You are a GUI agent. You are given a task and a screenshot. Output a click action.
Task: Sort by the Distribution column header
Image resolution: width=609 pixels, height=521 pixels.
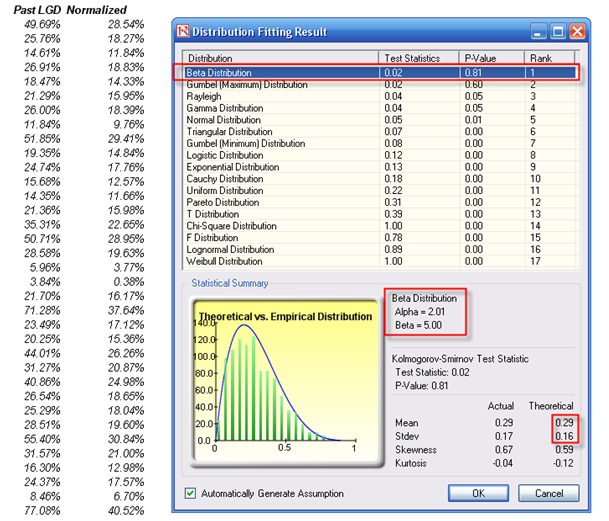(x=280, y=58)
